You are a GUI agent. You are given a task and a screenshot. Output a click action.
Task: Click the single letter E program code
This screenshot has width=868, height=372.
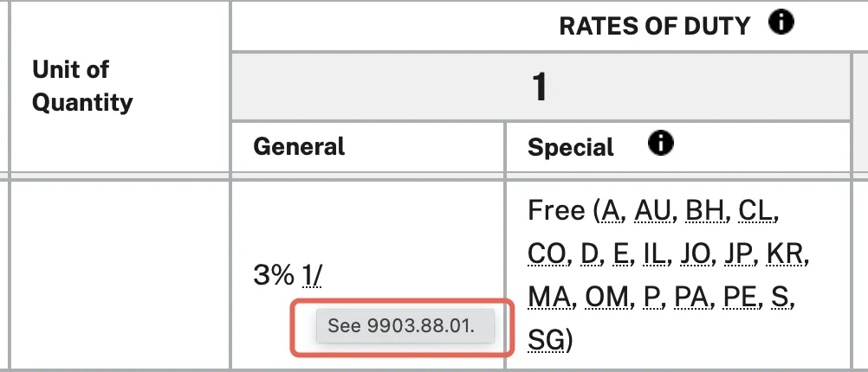(619, 253)
